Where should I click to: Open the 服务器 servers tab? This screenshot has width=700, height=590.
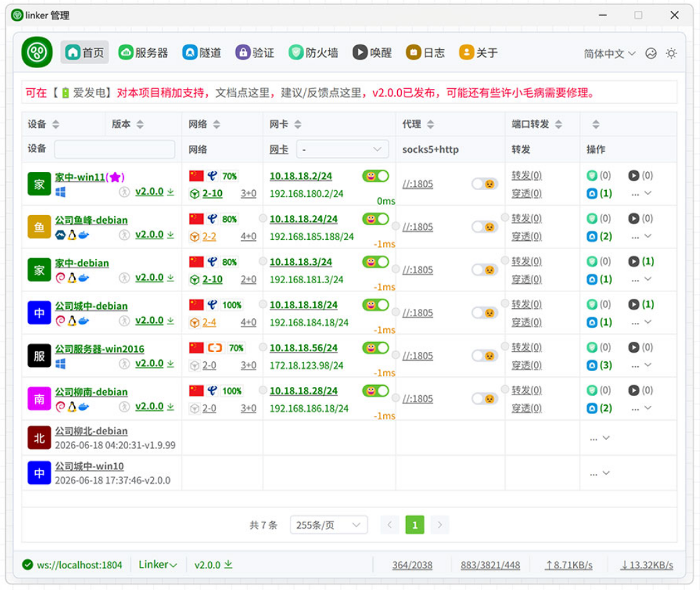tap(143, 53)
